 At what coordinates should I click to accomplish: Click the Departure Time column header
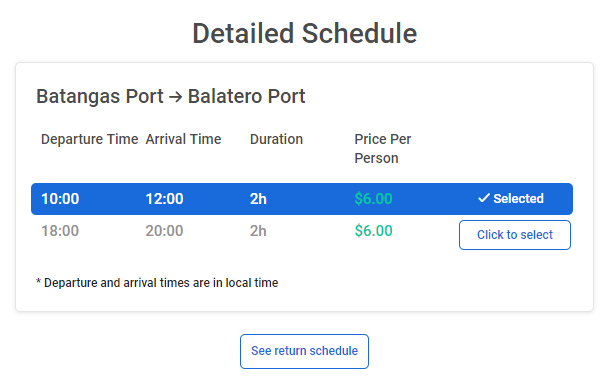[89, 139]
